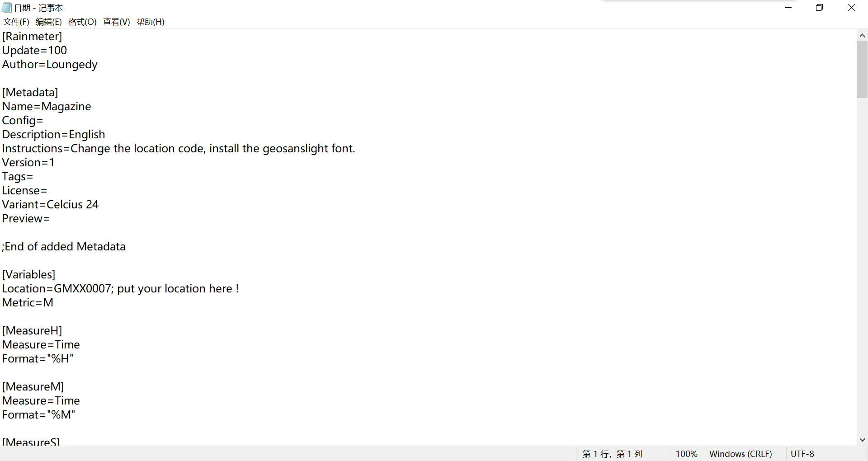Click the Version=1 line

click(x=28, y=162)
